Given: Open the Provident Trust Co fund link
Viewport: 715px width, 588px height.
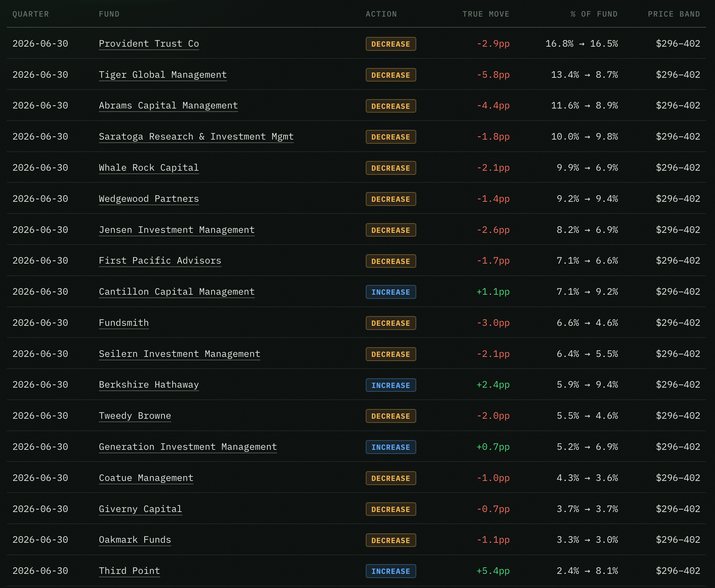Looking at the screenshot, I should (x=149, y=44).
